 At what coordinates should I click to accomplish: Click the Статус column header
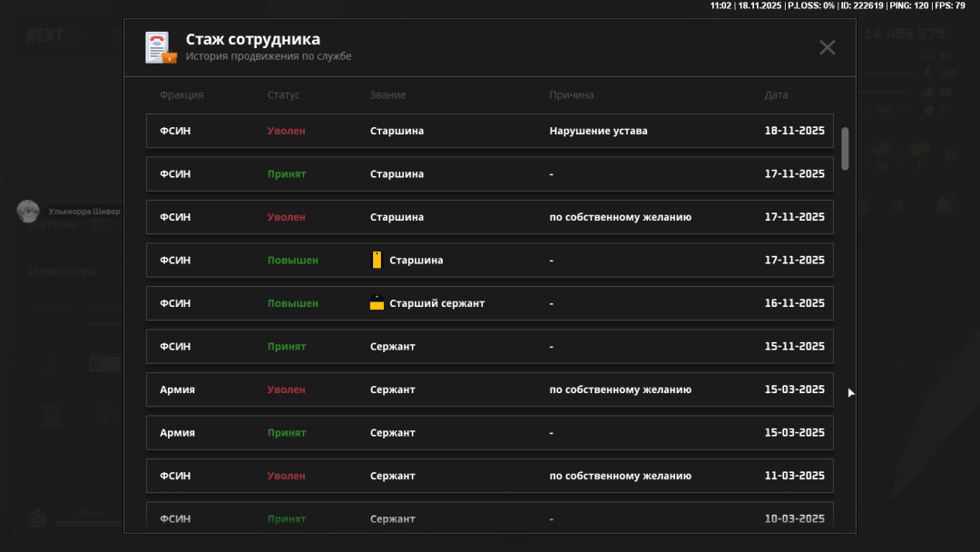pos(283,95)
